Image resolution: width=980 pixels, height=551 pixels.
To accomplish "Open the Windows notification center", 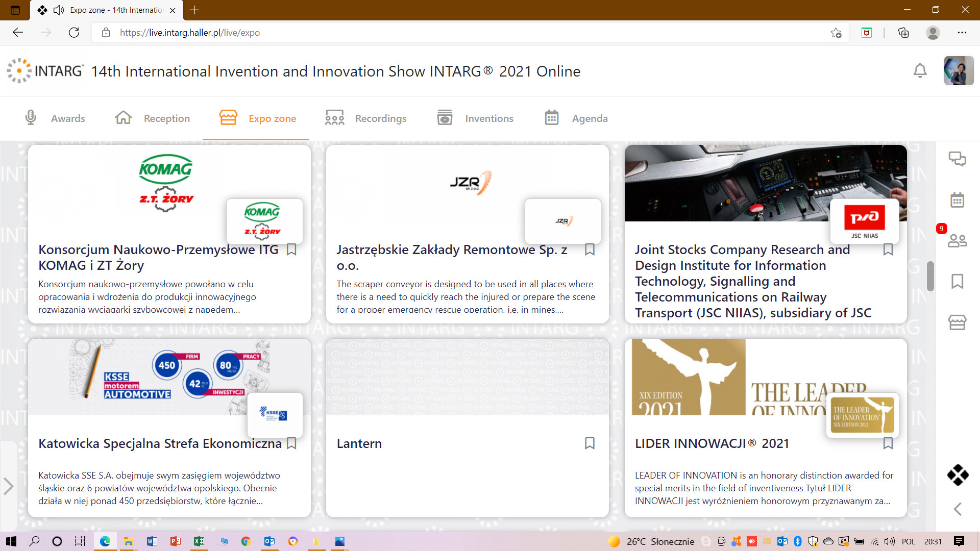I will pos(959,541).
